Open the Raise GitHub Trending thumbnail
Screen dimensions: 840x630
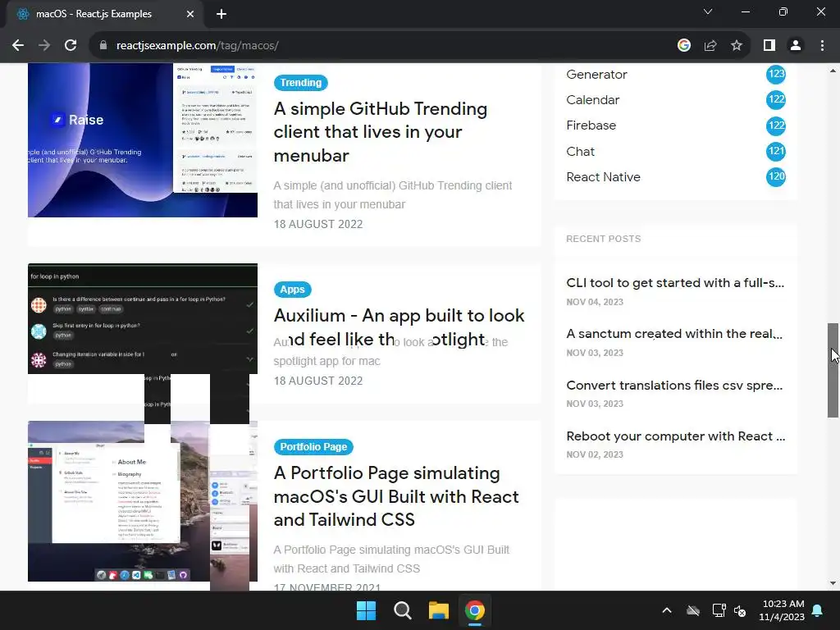point(143,140)
